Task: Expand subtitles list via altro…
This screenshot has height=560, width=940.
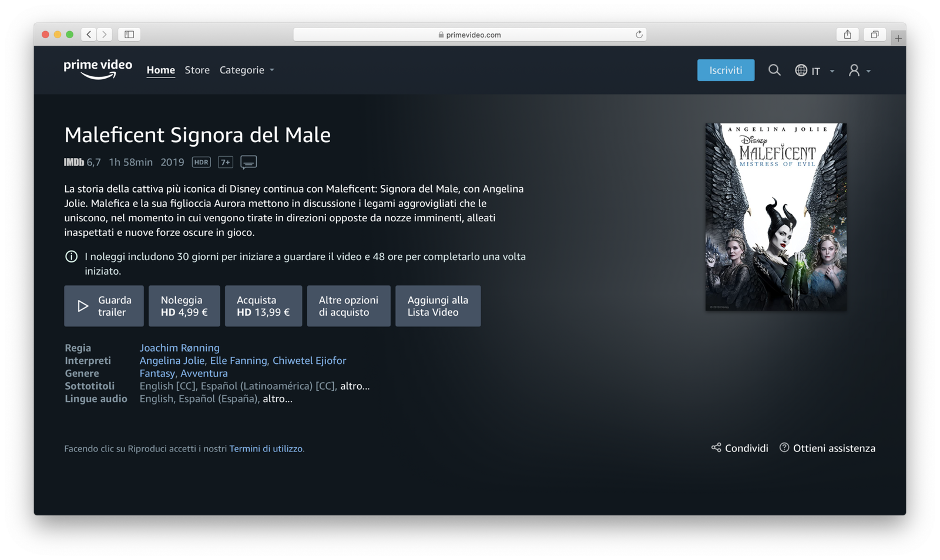Action: (355, 386)
